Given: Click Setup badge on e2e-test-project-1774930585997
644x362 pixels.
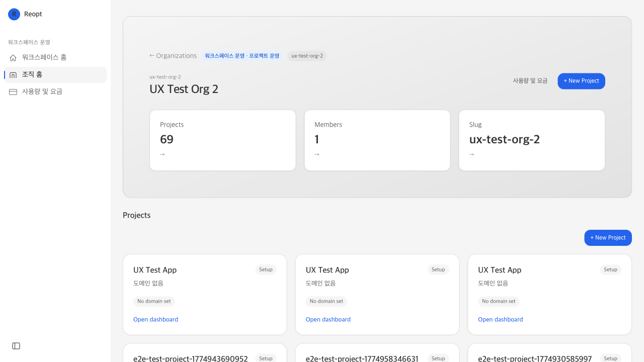Looking at the screenshot, I should [x=610, y=358].
